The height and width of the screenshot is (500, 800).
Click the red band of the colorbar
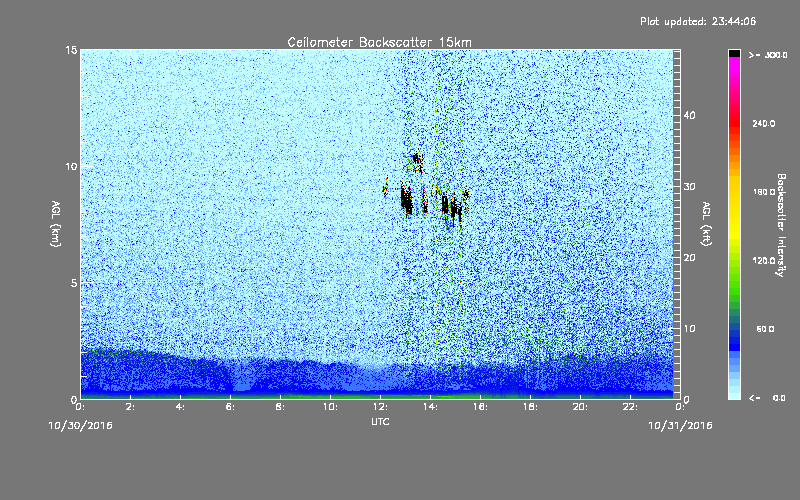tap(734, 122)
